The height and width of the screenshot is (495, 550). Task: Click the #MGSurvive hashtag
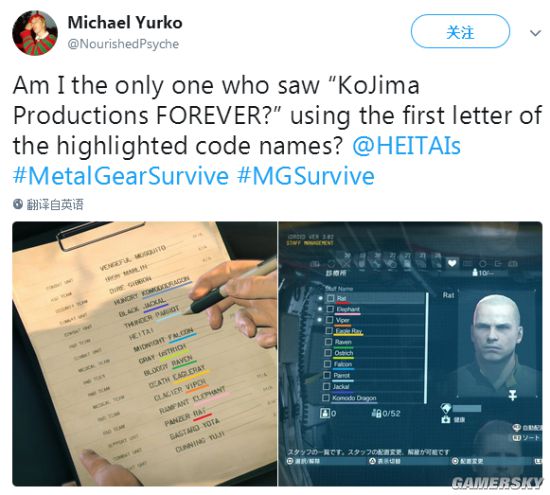point(306,176)
